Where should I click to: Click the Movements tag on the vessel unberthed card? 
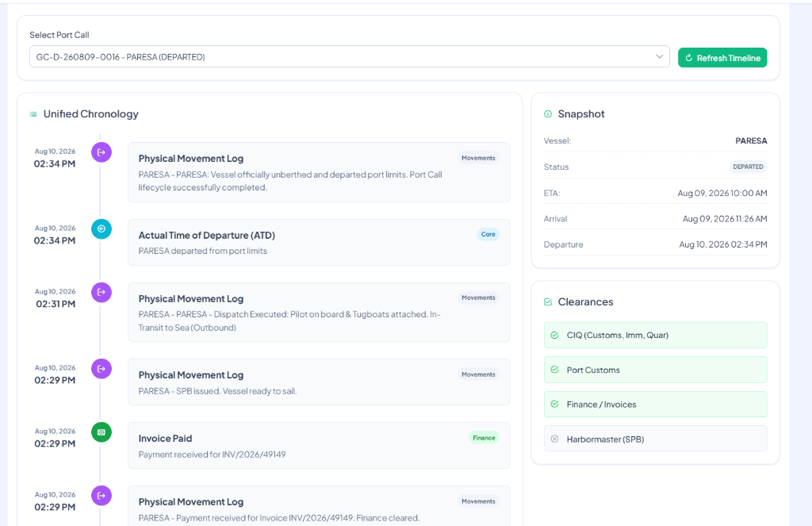[x=478, y=158]
